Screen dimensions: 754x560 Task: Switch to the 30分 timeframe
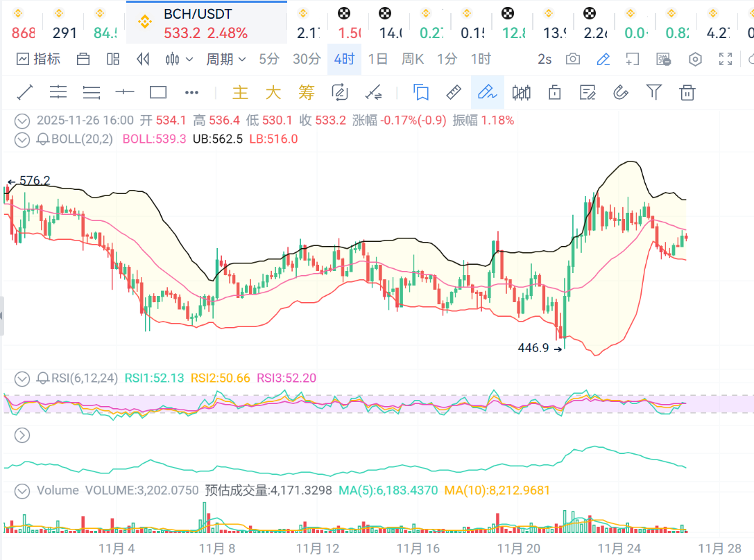(x=306, y=60)
